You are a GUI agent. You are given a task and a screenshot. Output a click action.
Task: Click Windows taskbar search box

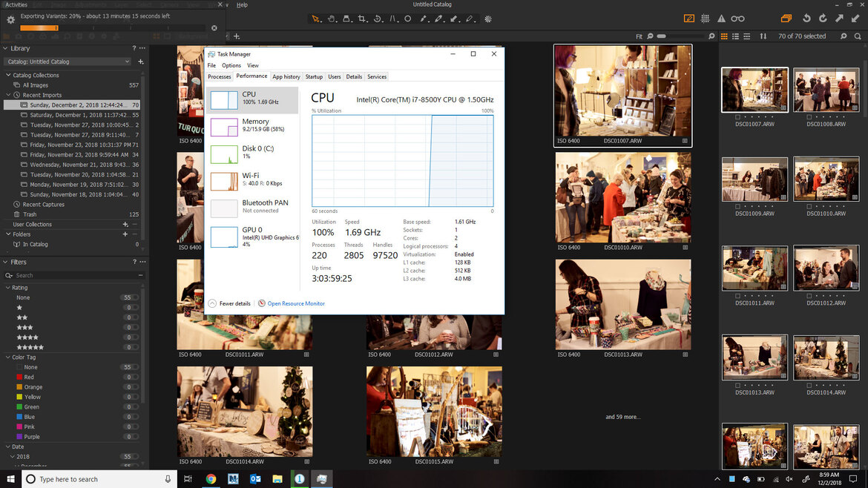(x=99, y=479)
